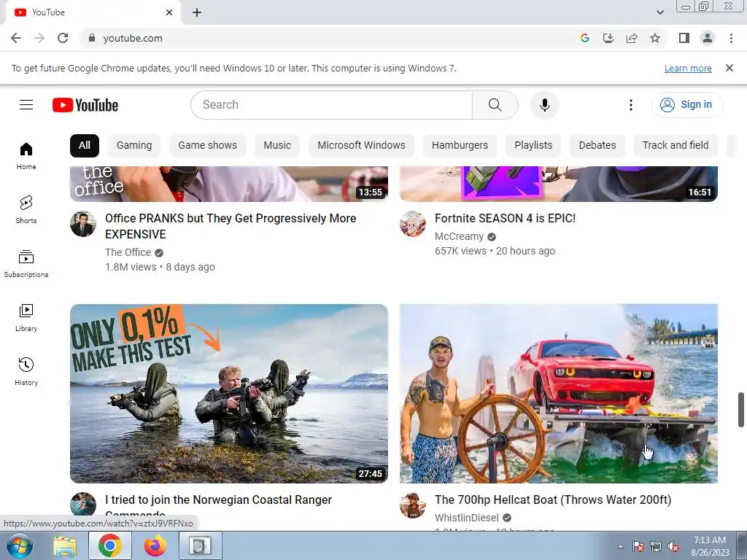This screenshot has width=747, height=560.
Task: Dismiss the Chrome update notification bar
Action: tap(729, 68)
